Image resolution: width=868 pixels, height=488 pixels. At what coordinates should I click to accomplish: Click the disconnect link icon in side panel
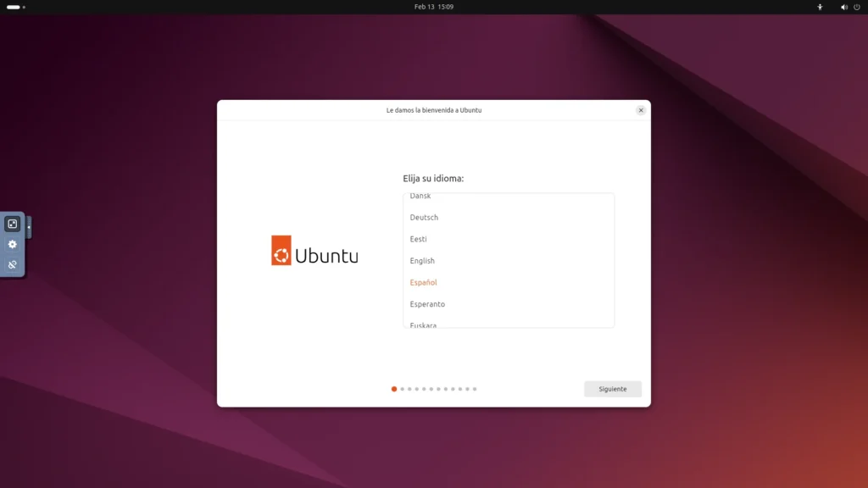tap(12, 264)
